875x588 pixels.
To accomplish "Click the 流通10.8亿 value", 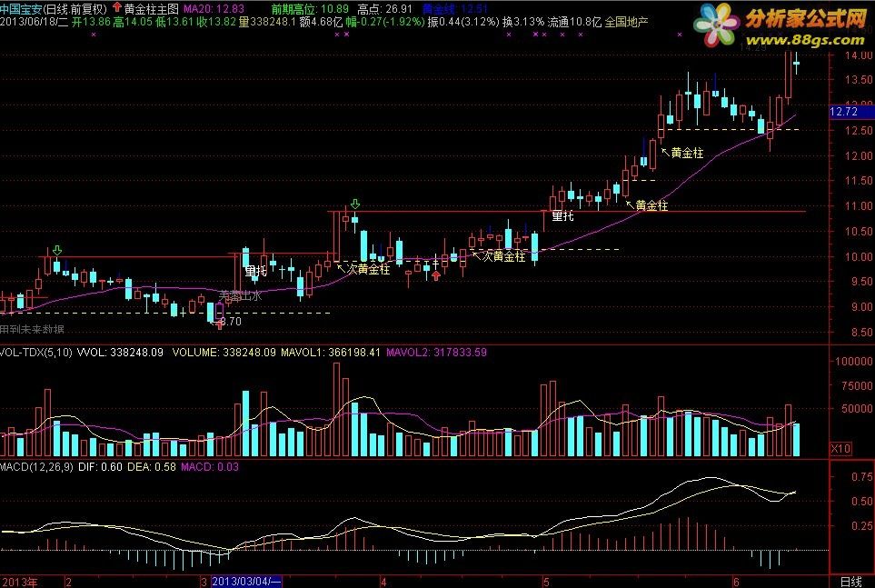I will tap(575, 22).
